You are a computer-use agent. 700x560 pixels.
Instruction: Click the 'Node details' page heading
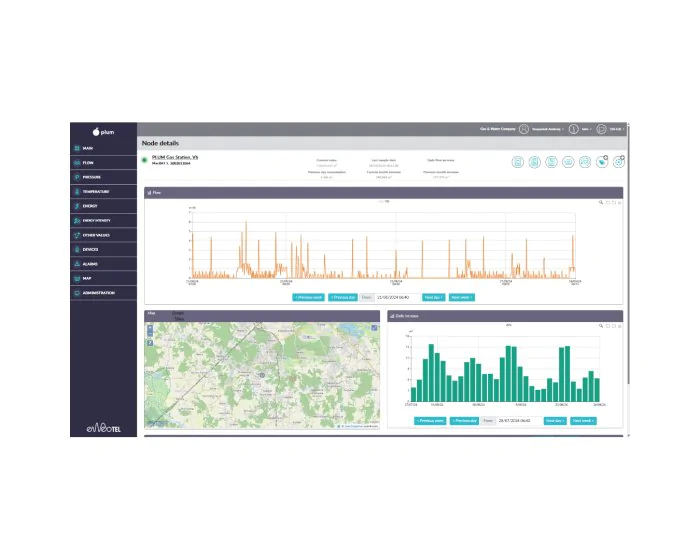click(x=160, y=143)
